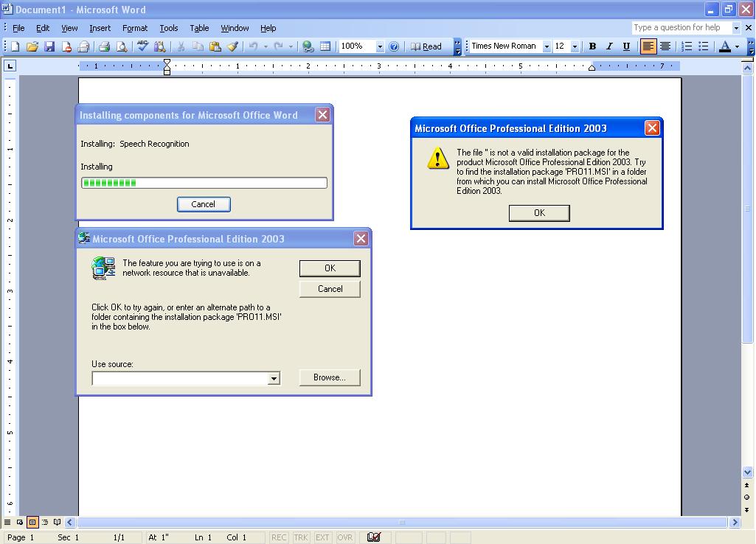Click Cancel in the network resource dialog

pos(330,289)
